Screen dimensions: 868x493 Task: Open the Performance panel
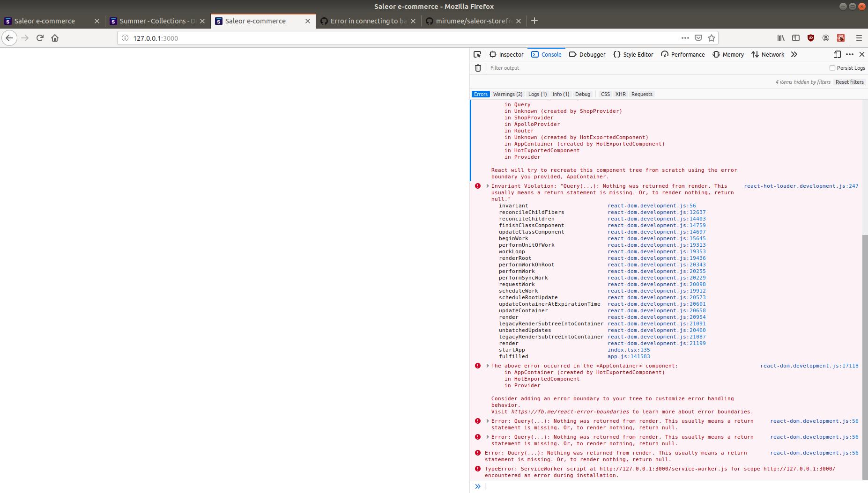pyautogui.click(x=683, y=54)
